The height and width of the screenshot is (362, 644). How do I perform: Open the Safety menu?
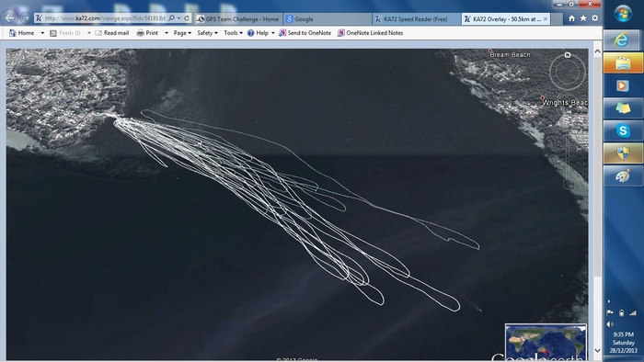pyautogui.click(x=207, y=33)
